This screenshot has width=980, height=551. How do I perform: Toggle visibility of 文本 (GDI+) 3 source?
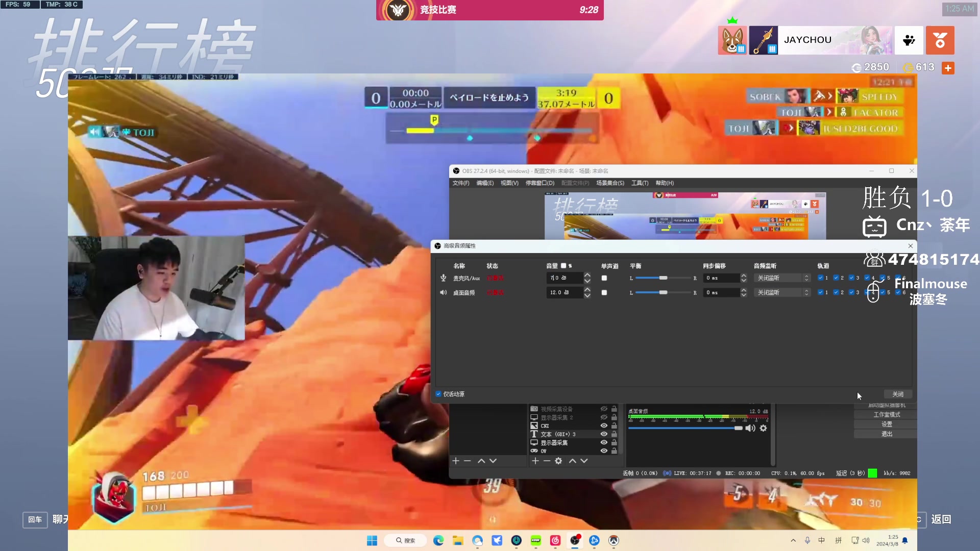pyautogui.click(x=604, y=434)
